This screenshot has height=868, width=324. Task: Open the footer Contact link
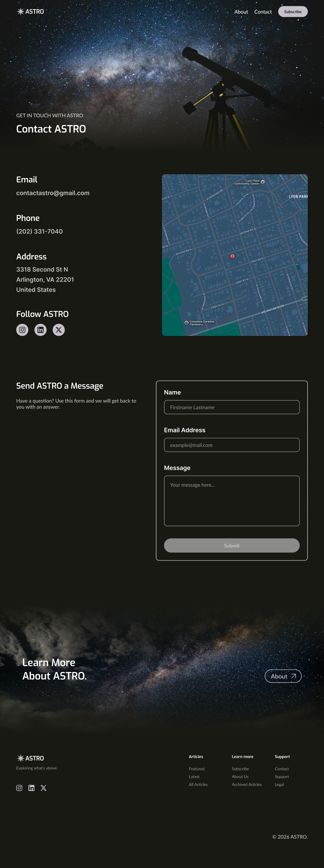pyautogui.click(x=282, y=769)
